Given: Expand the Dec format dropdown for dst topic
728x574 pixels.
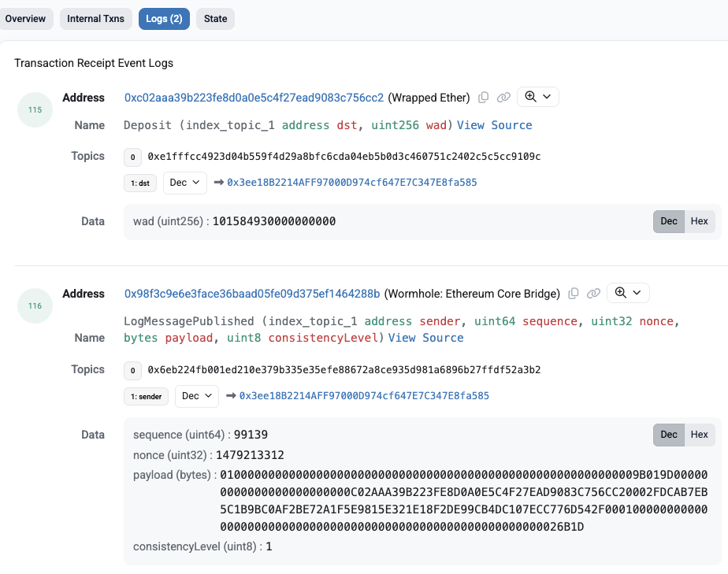Looking at the screenshot, I should [x=185, y=183].
